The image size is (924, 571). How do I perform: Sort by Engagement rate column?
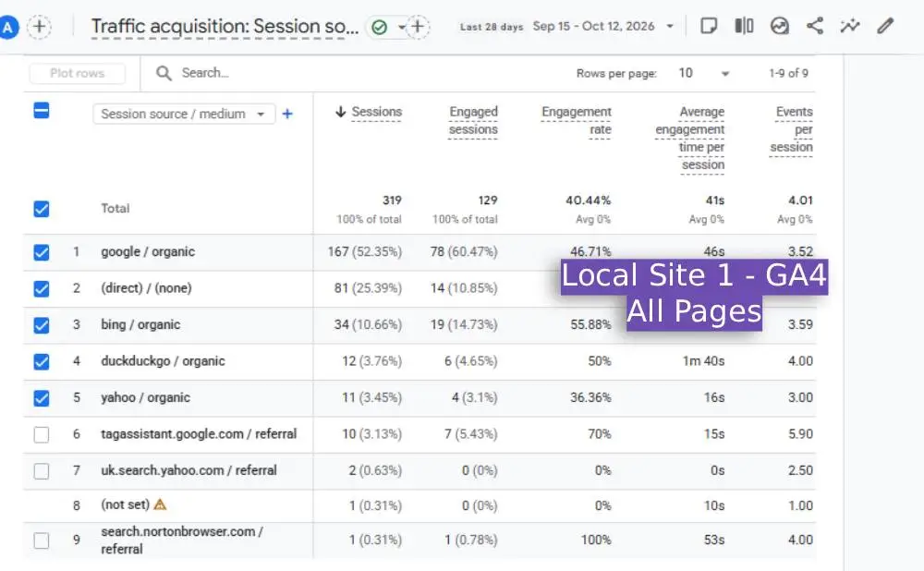(x=577, y=121)
